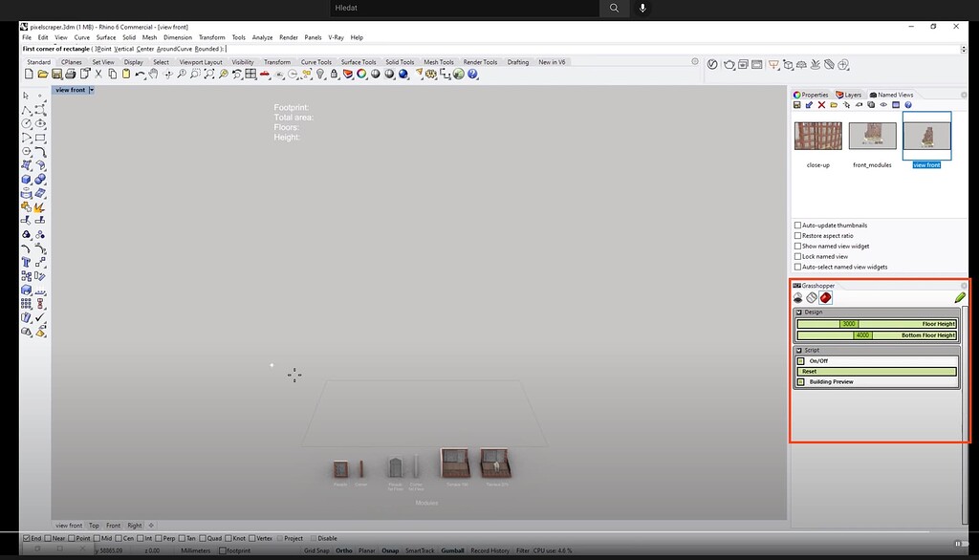The width and height of the screenshot is (979, 560).
Task: Open the view front viewport title dropdown
Action: pyautogui.click(x=91, y=89)
